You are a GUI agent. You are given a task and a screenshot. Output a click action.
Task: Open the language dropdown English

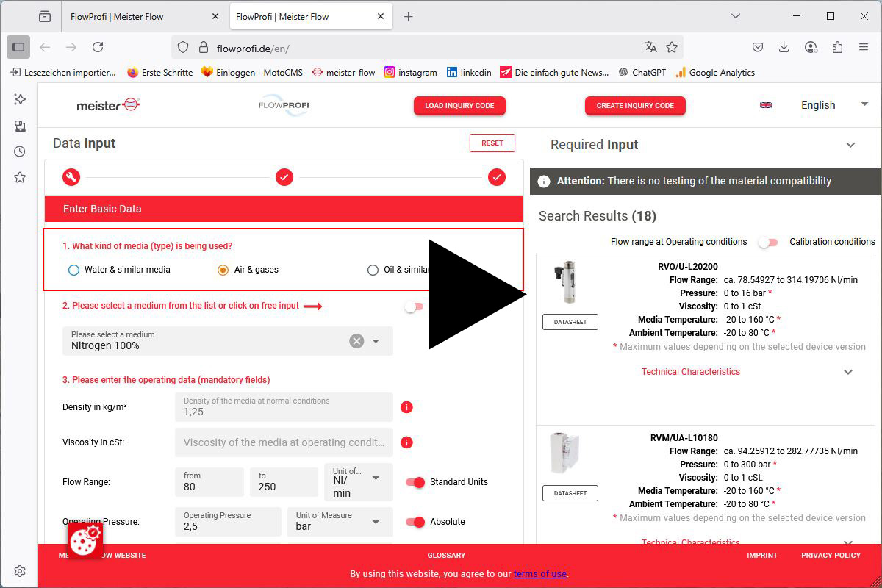click(833, 105)
